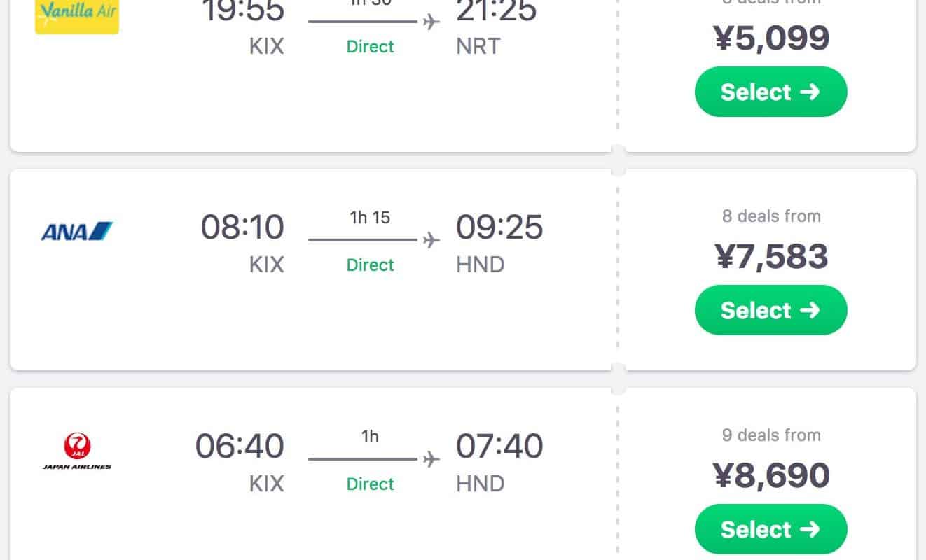
Task: Click the Direct label on the Japan Airlines flight
Action: (x=370, y=484)
